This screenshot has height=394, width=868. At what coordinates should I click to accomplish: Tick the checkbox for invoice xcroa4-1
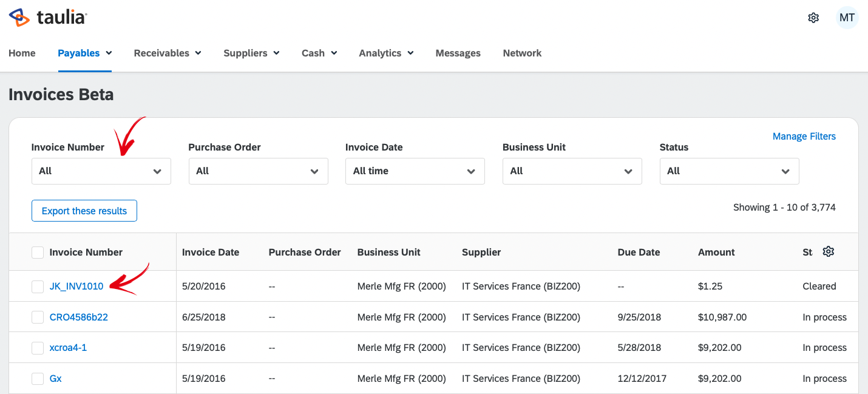click(x=38, y=348)
